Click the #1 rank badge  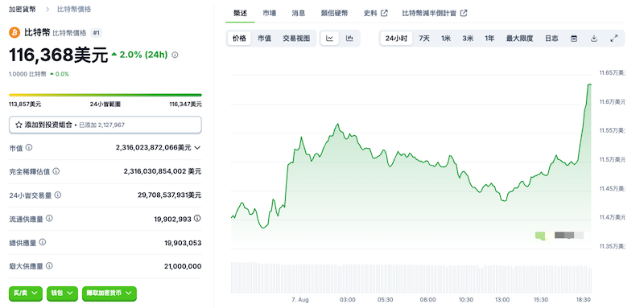(96, 33)
